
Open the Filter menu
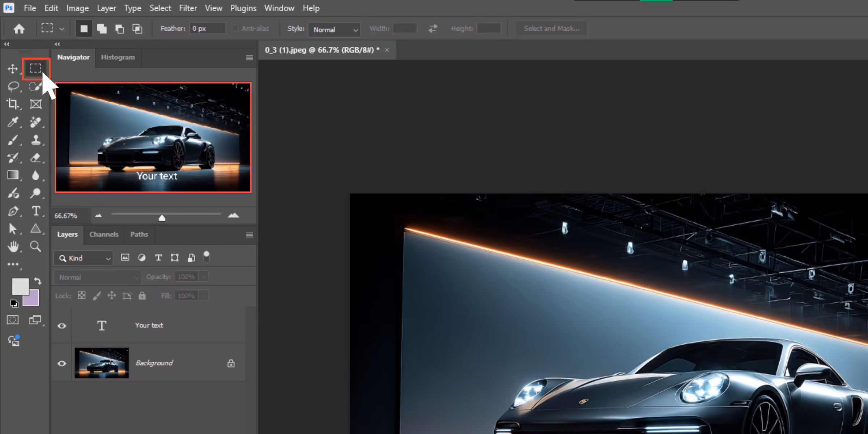pos(188,8)
